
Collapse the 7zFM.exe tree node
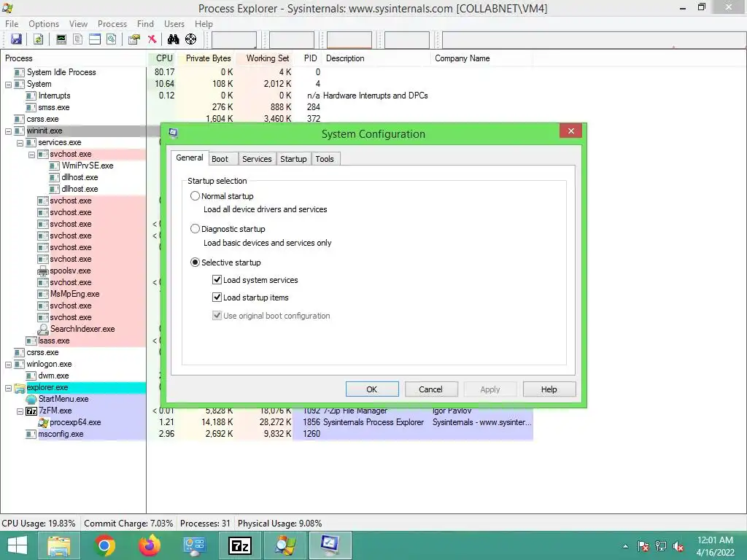(x=20, y=411)
